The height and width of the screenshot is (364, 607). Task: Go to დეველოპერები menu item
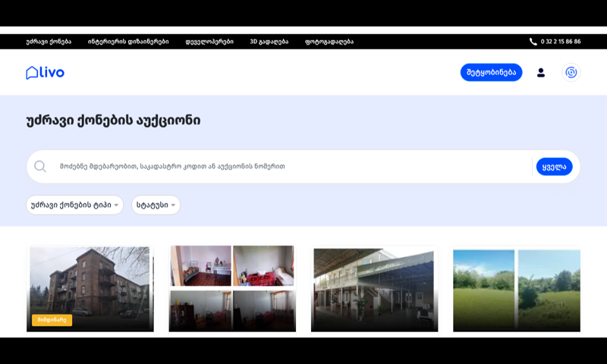point(209,42)
